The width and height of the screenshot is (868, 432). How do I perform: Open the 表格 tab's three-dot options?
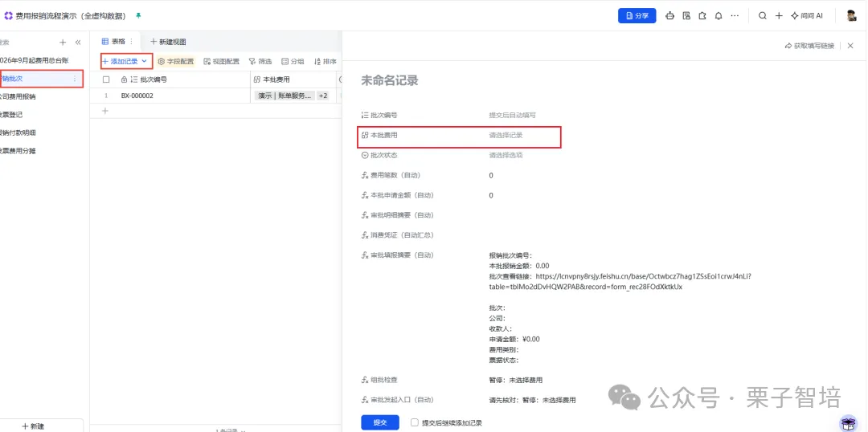pyautogui.click(x=131, y=42)
